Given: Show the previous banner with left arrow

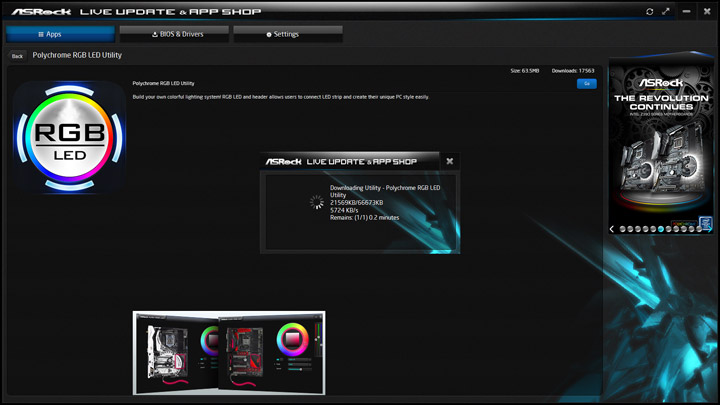Looking at the screenshot, I should click(612, 229).
